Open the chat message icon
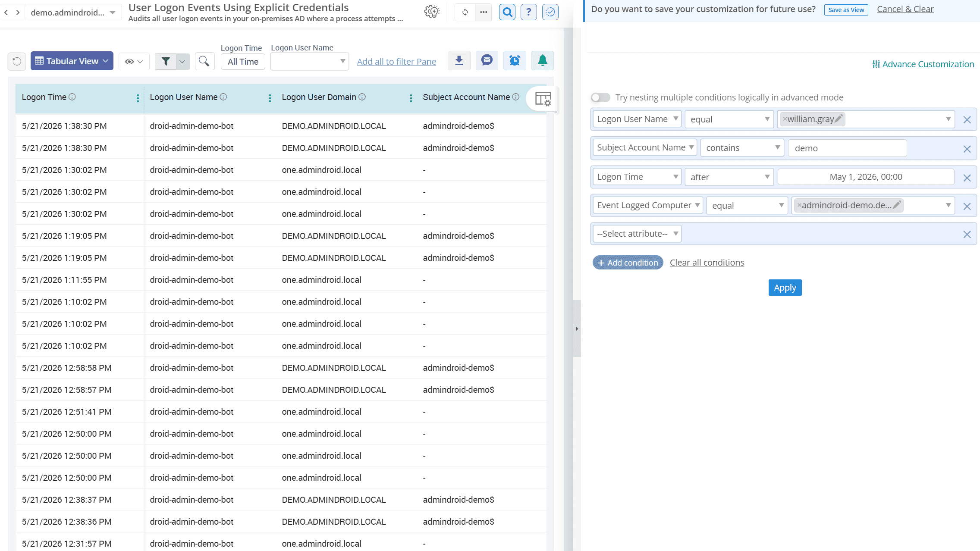The width and height of the screenshot is (980, 551). tap(487, 61)
